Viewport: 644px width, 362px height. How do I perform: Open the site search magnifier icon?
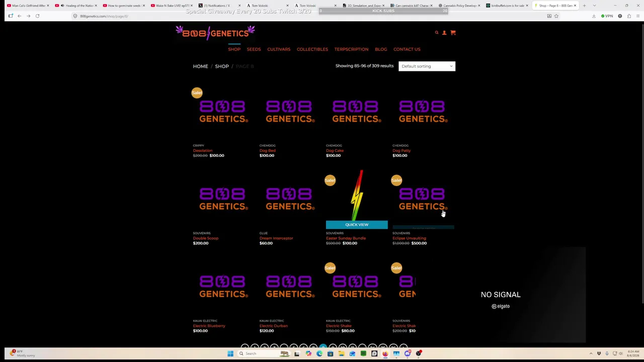pos(437,33)
